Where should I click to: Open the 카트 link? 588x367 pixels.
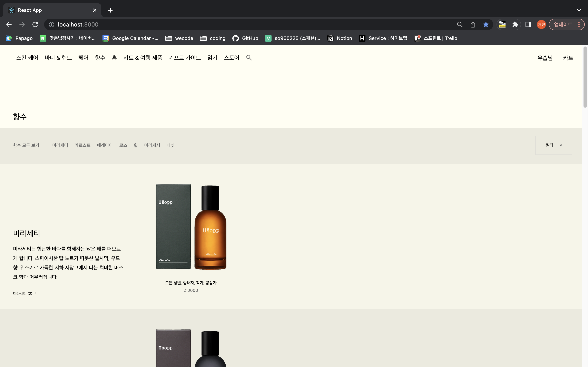568,58
